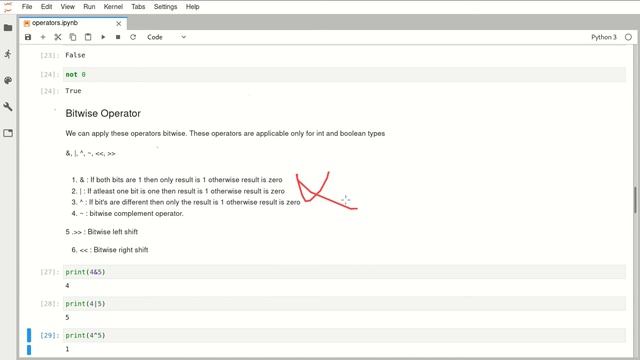Screen dimensions: 640x360
Task: Click the [27] cell prompt number
Action: [50, 272]
